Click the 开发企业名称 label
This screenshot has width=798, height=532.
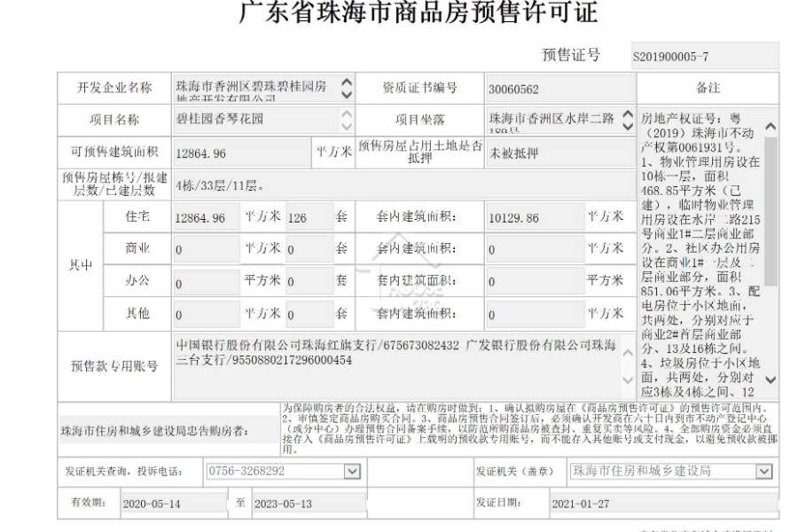coord(114,88)
